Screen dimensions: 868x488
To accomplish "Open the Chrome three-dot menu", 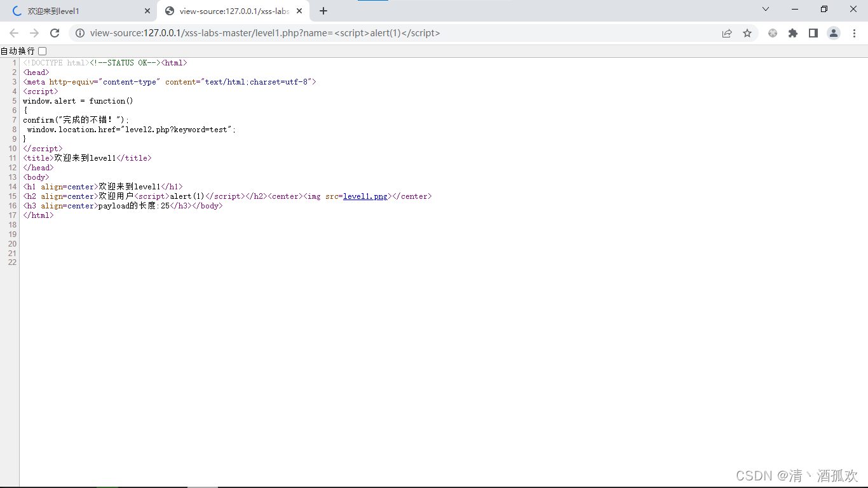I will click(x=854, y=33).
